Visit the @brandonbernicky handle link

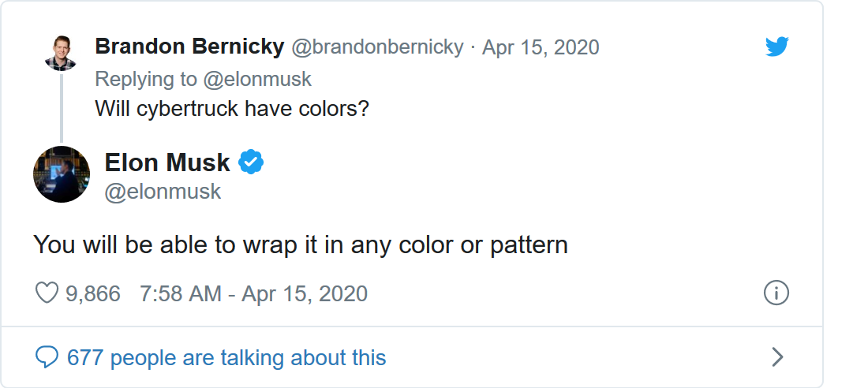377,47
